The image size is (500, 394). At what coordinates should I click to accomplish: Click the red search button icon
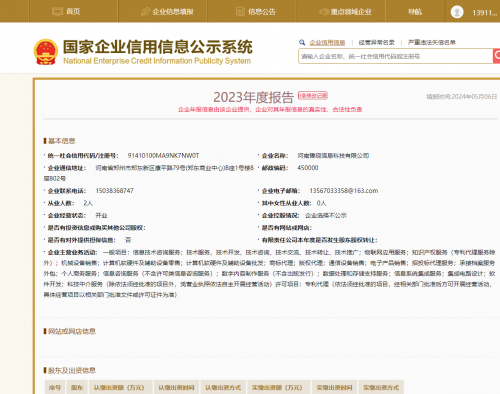tap(497, 56)
